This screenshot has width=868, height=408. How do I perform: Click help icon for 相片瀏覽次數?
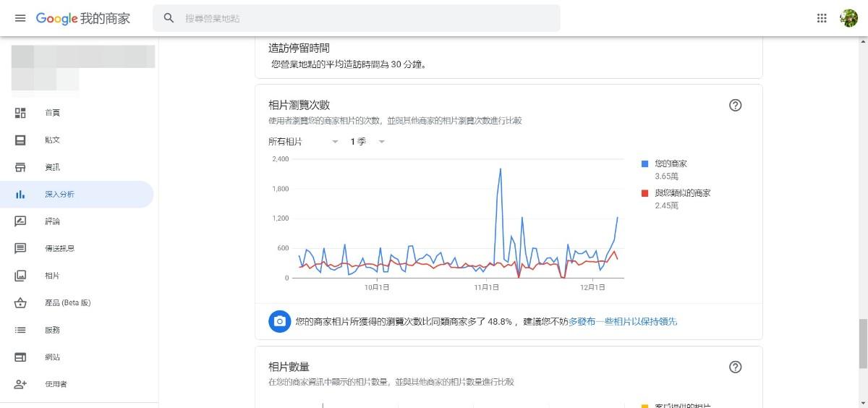[x=736, y=106]
